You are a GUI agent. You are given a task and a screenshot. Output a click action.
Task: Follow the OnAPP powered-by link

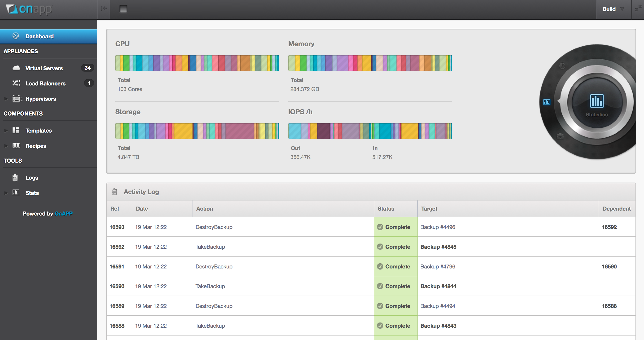[64, 214]
